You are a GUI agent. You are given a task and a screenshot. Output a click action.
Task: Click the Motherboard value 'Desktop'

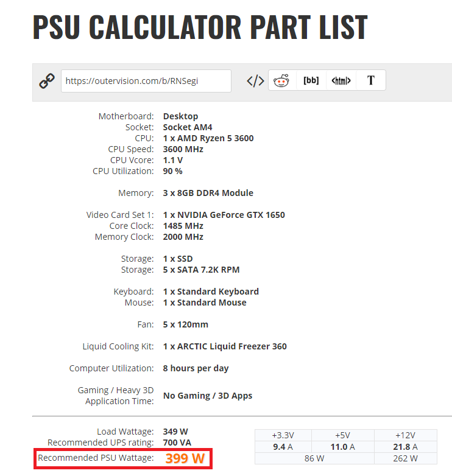180,116
